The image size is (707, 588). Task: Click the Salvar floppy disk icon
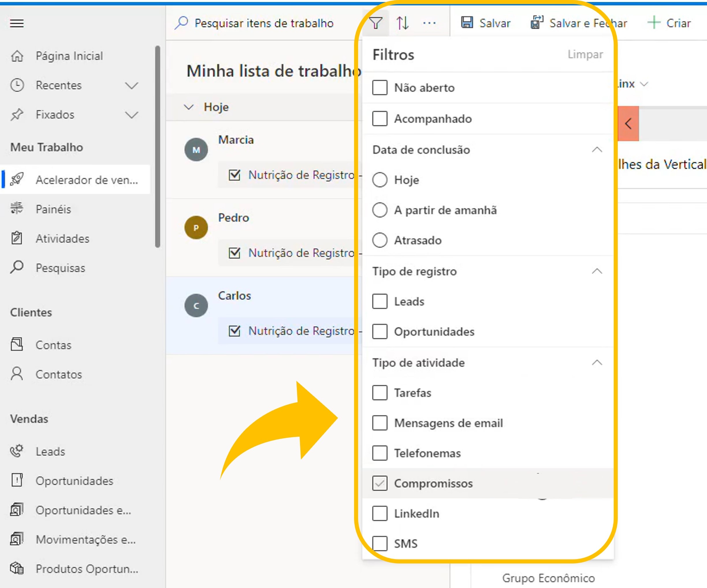[x=467, y=23]
